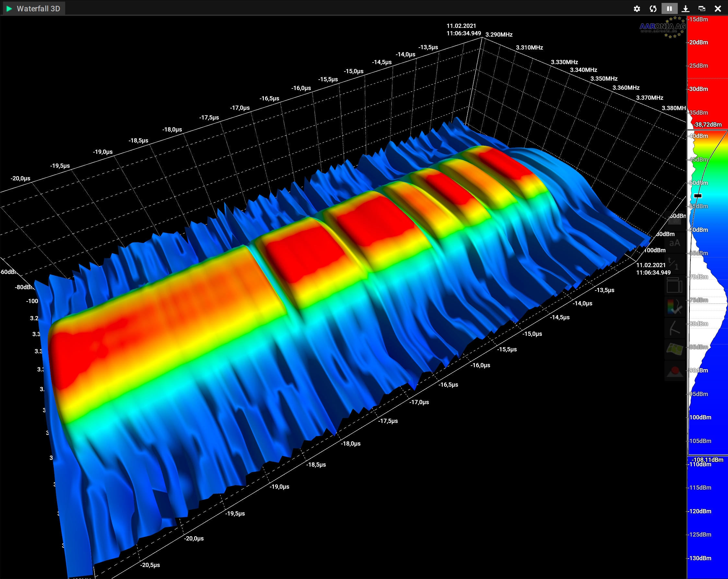
Task: Toggle the aA text size overlay icon
Action: 675,243
